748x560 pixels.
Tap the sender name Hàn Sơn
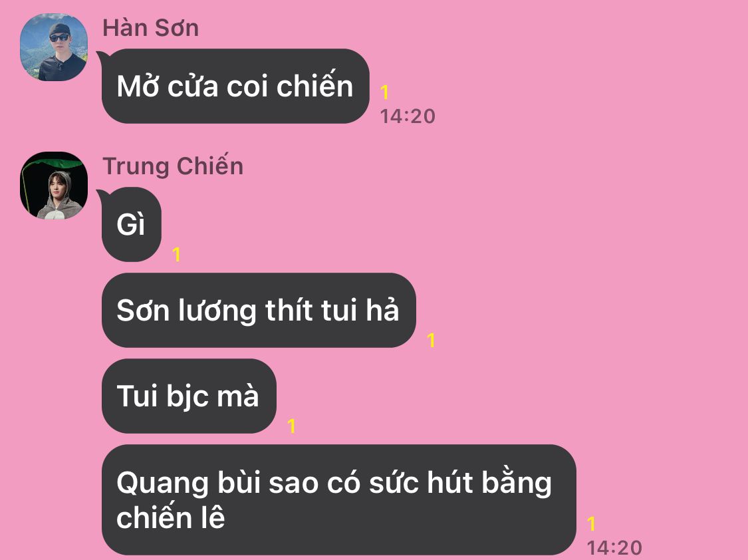coord(151,28)
